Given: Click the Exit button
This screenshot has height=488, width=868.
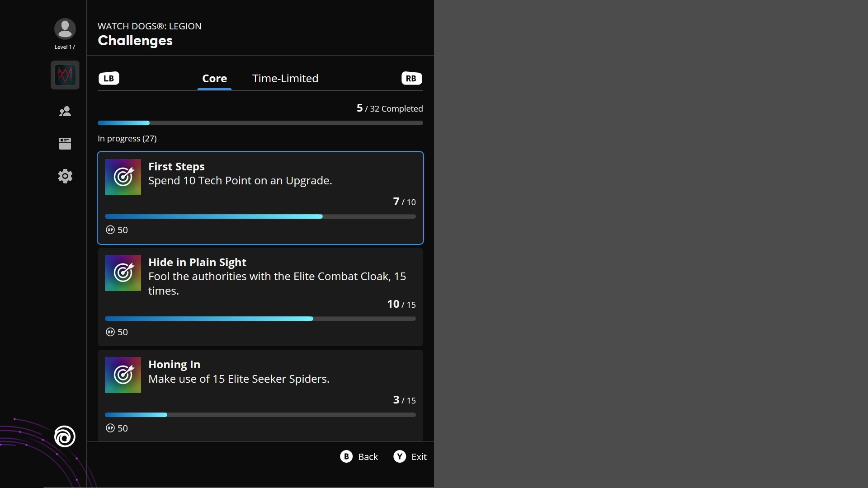Looking at the screenshot, I should click(410, 457).
